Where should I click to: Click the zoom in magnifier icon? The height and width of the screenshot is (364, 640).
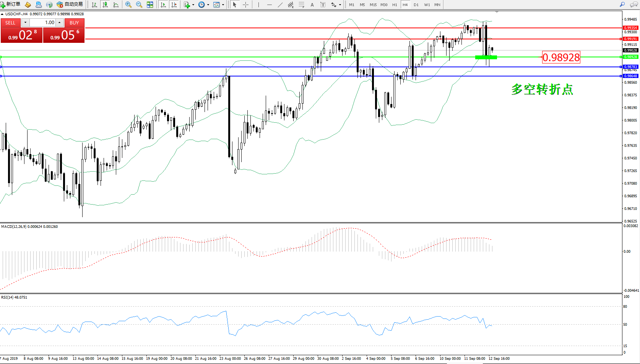click(x=128, y=5)
